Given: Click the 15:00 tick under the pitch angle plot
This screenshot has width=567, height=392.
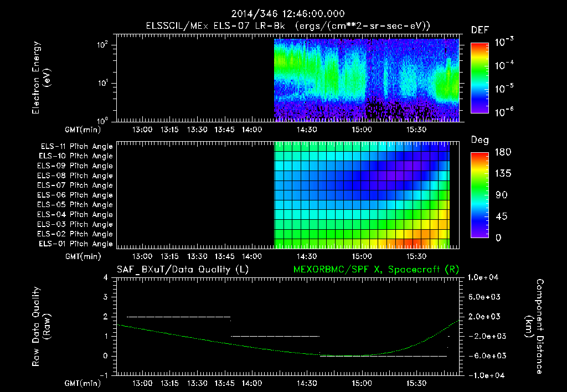Looking at the screenshot, I should [x=362, y=256].
